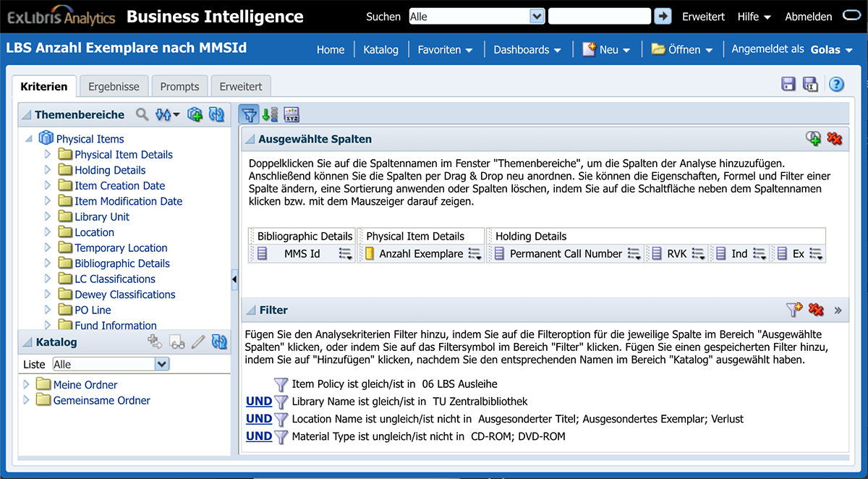The image size is (868, 479).
Task: Remove all filters in Filter section
Action: pyautogui.click(x=817, y=310)
